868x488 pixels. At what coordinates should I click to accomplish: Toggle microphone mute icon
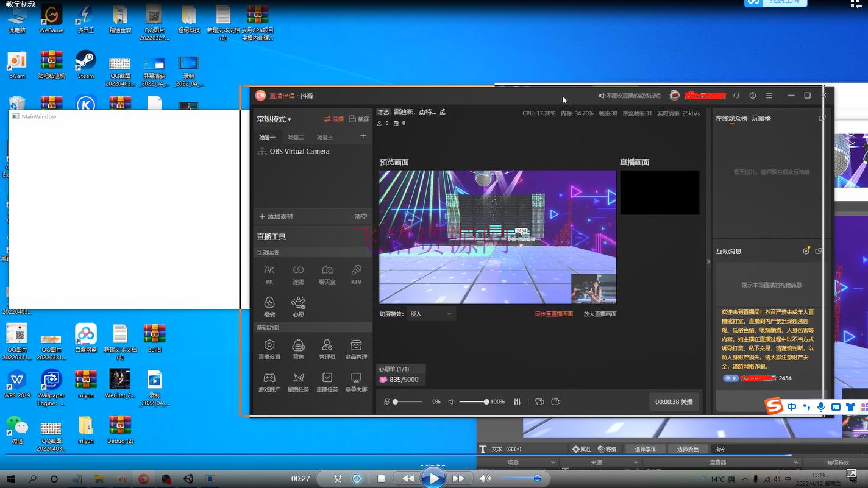pos(387,402)
